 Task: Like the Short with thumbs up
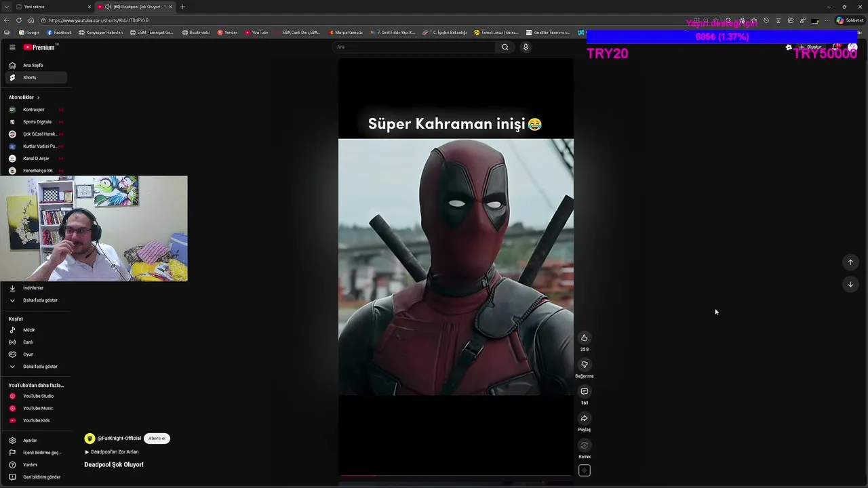(584, 338)
